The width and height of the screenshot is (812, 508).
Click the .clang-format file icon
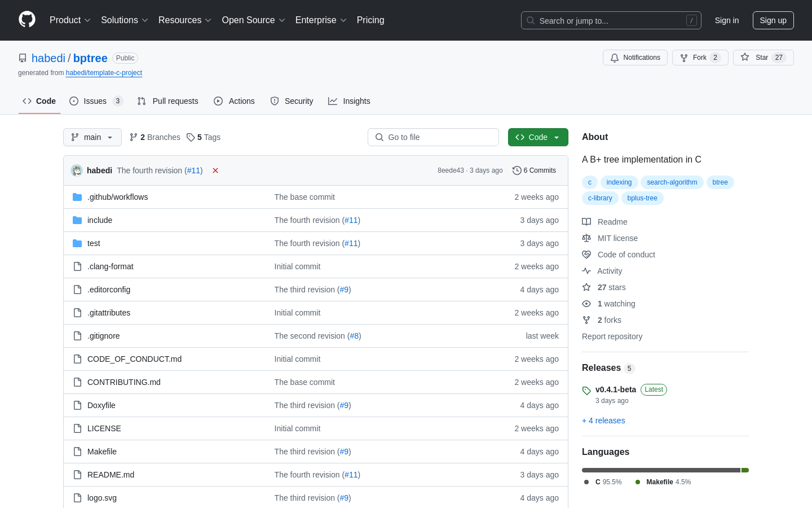[x=77, y=266]
